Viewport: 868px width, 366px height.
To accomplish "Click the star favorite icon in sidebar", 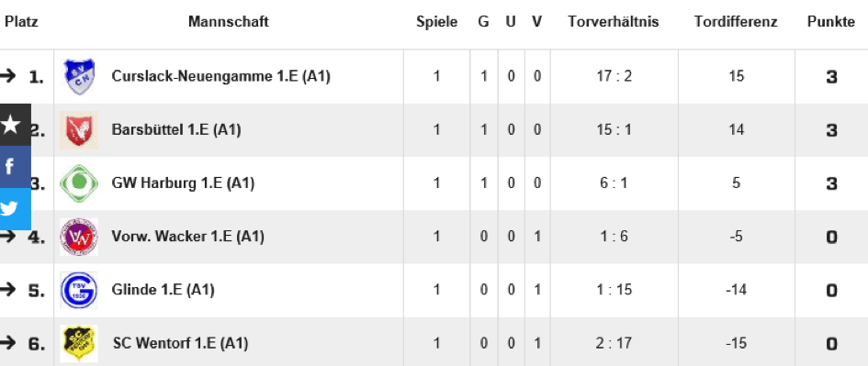I will (11, 125).
